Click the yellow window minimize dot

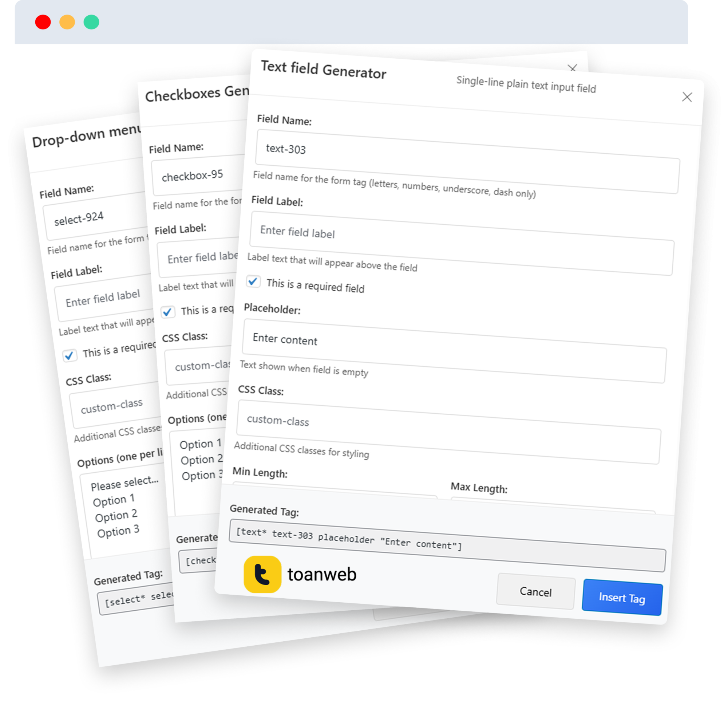[x=67, y=22]
